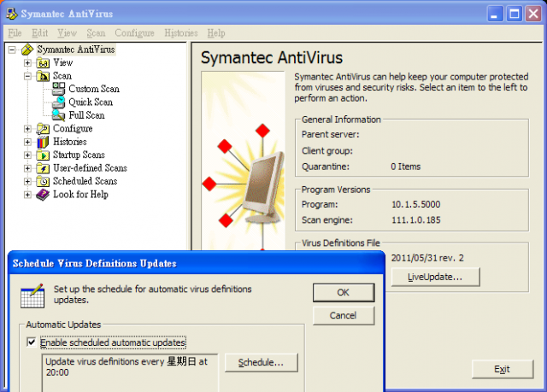This screenshot has height=392, width=547.
Task: Select Symantec AntiVirus root tree label
Action: pyautogui.click(x=76, y=50)
